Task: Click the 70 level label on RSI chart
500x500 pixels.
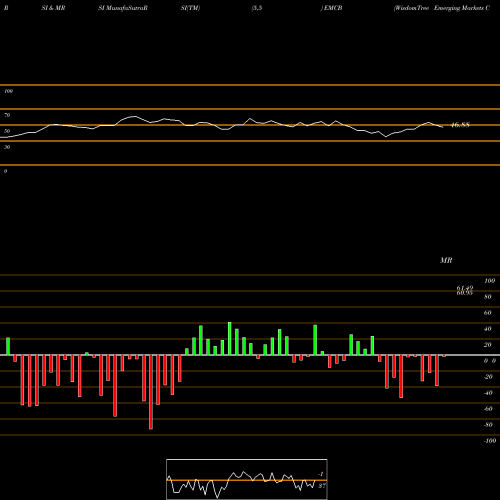Action: click(7, 115)
